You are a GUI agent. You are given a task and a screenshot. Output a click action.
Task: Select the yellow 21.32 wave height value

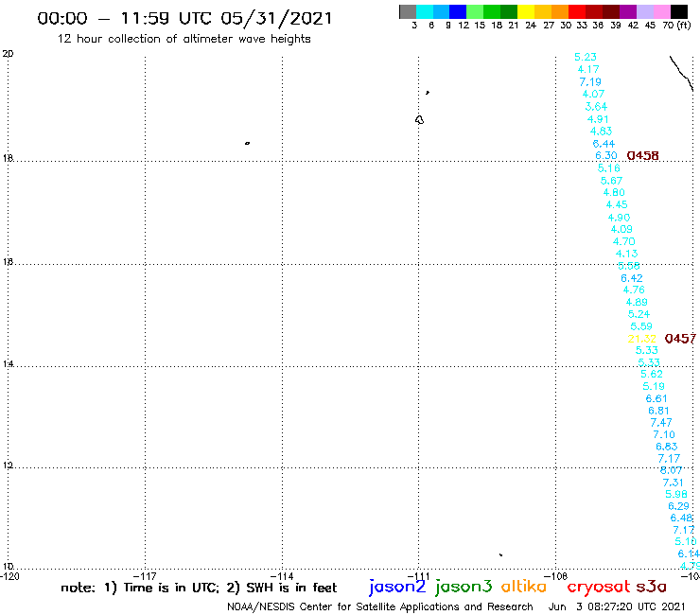[641, 339]
